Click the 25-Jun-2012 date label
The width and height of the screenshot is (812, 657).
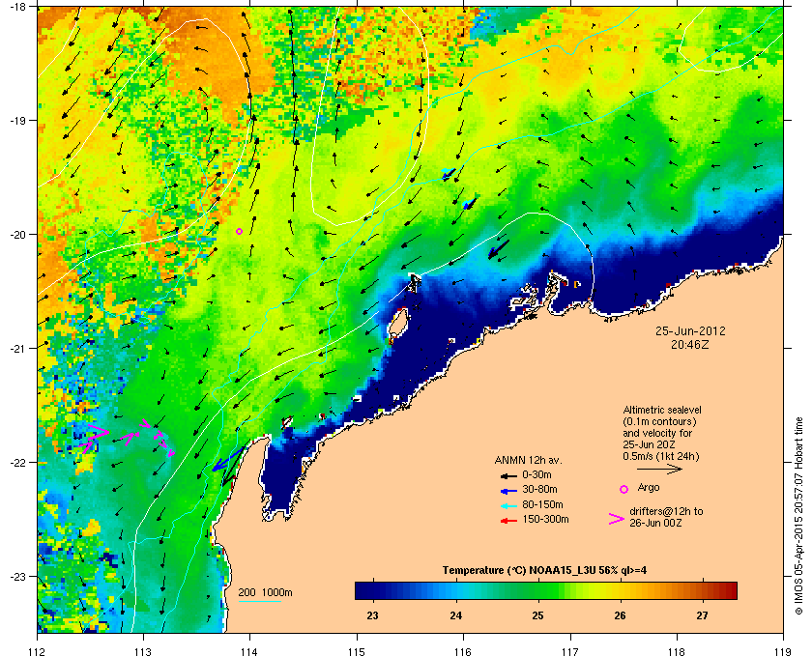690,331
